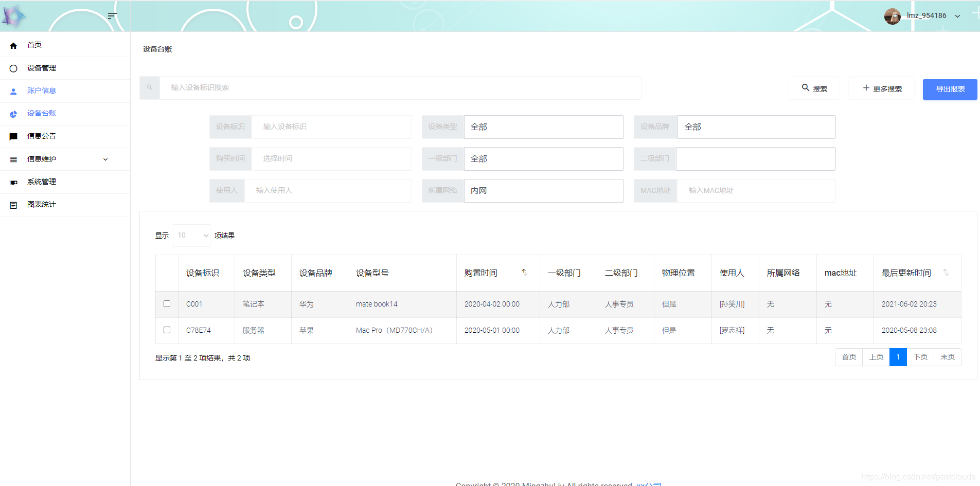Go to 下页 in pagination

[x=920, y=357]
